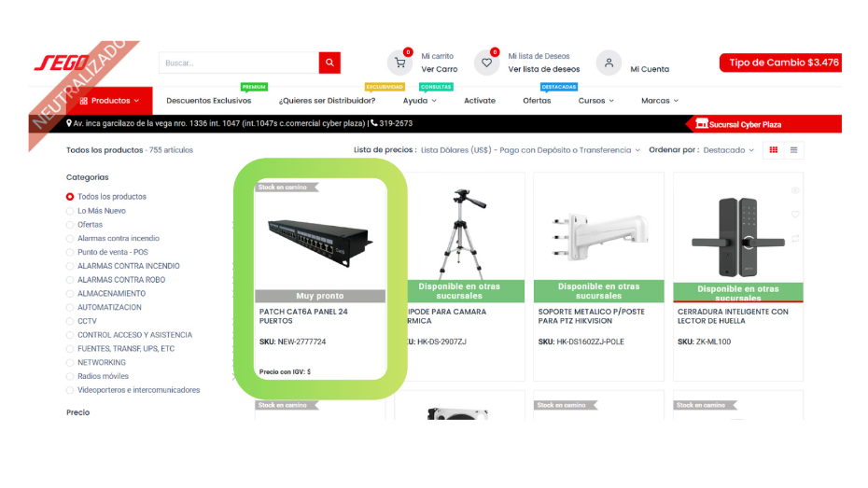This screenshot has width=868, height=488.
Task: Select the Todos los productos radio option
Action: tap(70, 197)
